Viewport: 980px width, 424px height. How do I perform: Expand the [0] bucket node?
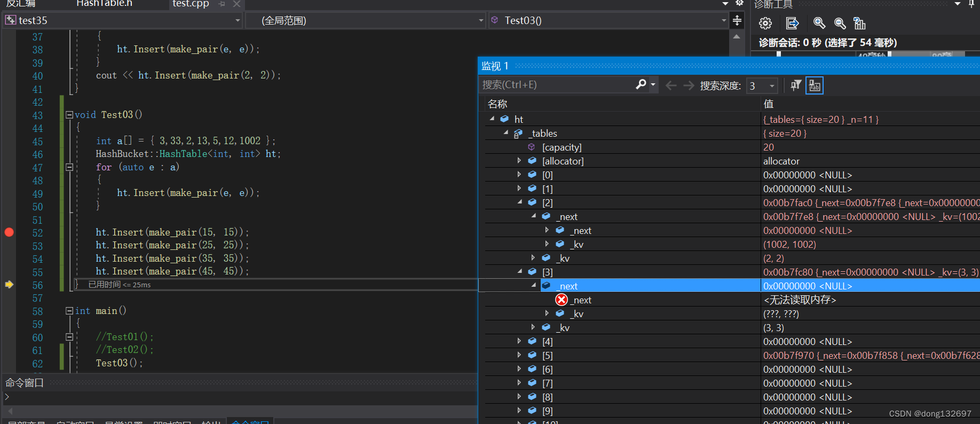click(x=519, y=174)
